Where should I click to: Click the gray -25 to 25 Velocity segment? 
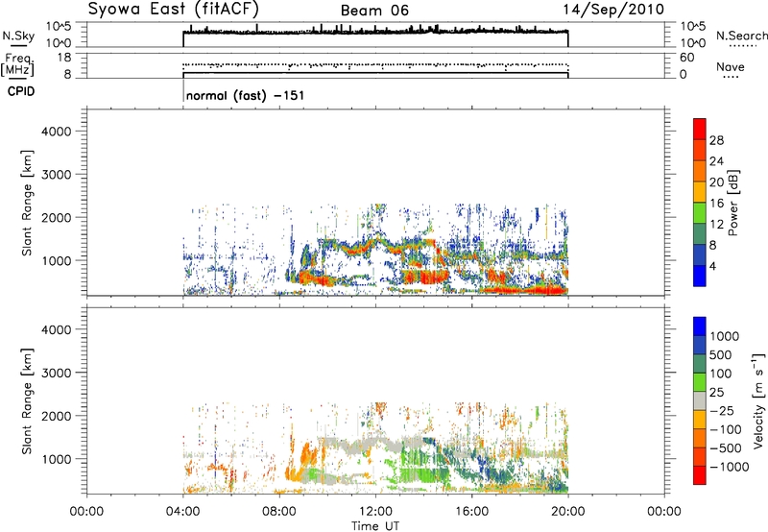pyautogui.click(x=700, y=400)
